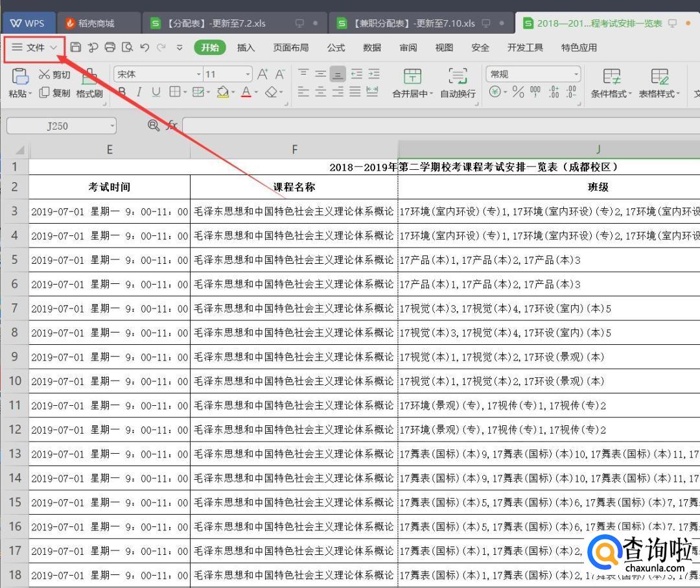
Task: Click the insert function fx icon
Action: click(x=172, y=125)
